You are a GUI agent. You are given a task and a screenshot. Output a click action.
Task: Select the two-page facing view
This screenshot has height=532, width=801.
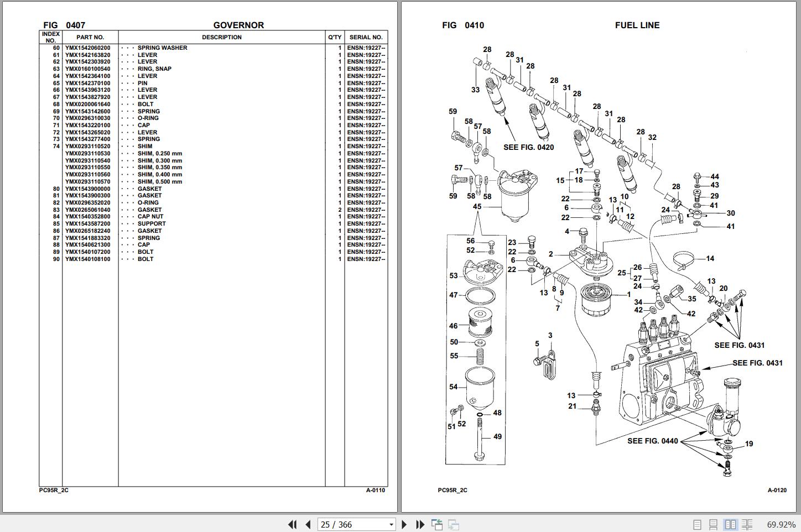tap(730, 524)
